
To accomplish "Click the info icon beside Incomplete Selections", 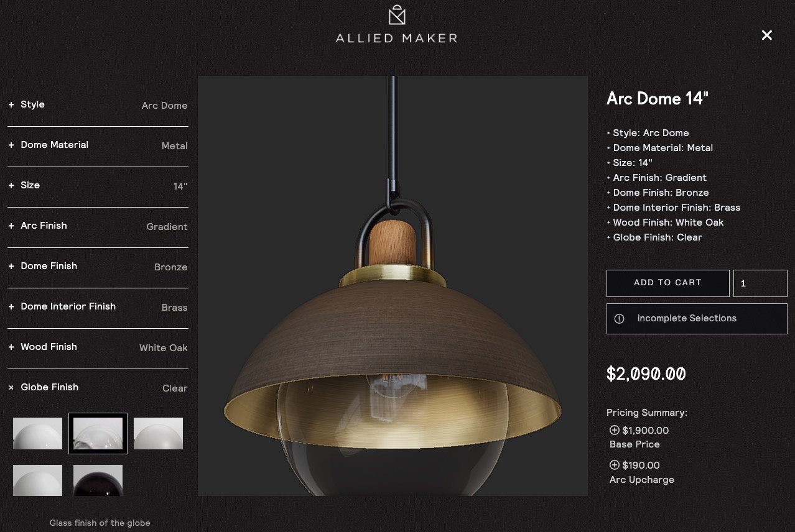I will (x=619, y=318).
